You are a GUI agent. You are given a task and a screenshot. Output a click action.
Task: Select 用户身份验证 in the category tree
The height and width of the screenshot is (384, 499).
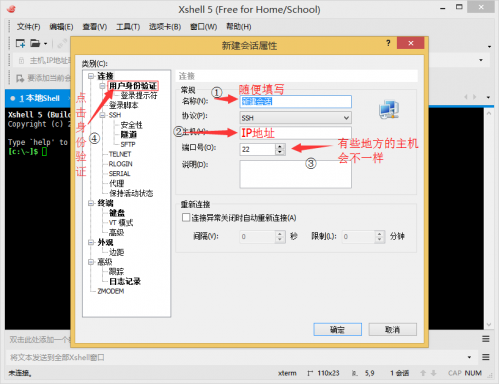(133, 86)
